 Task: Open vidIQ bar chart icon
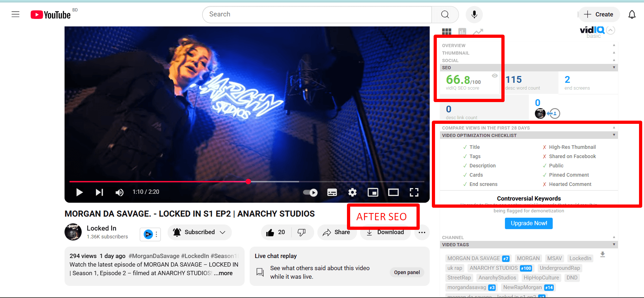[462, 32]
